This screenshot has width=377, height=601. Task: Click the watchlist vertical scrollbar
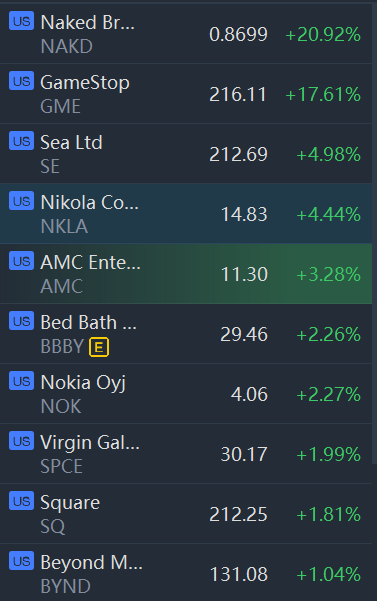pyautogui.click(x=374, y=234)
